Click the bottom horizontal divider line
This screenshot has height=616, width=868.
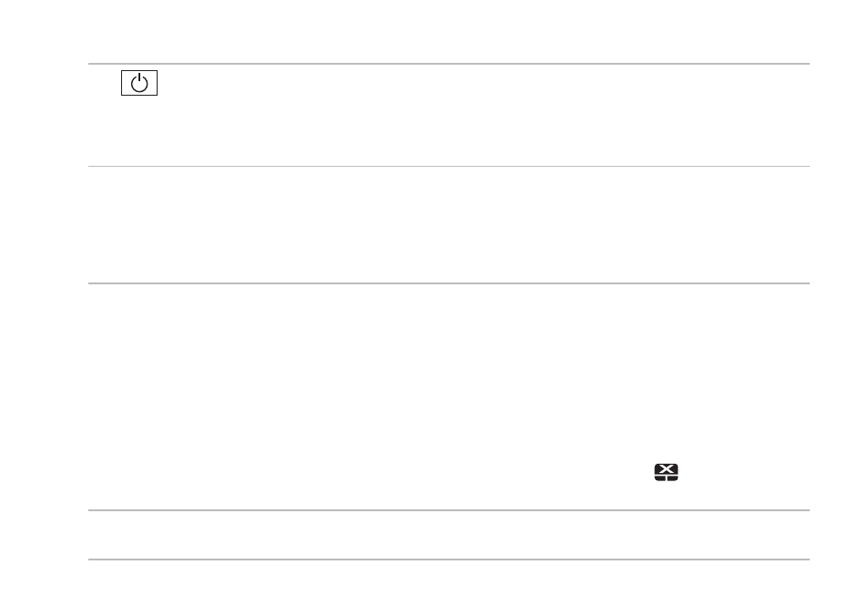click(449, 560)
